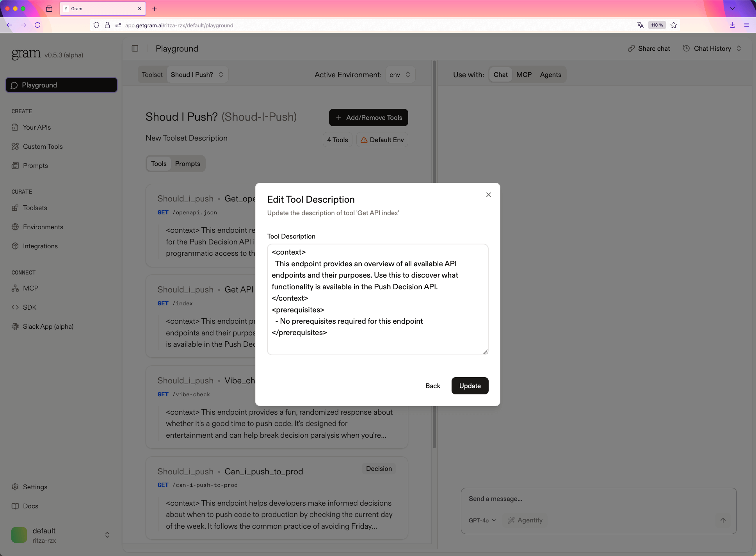Toggle the sidebar panel icon

[x=135, y=48]
